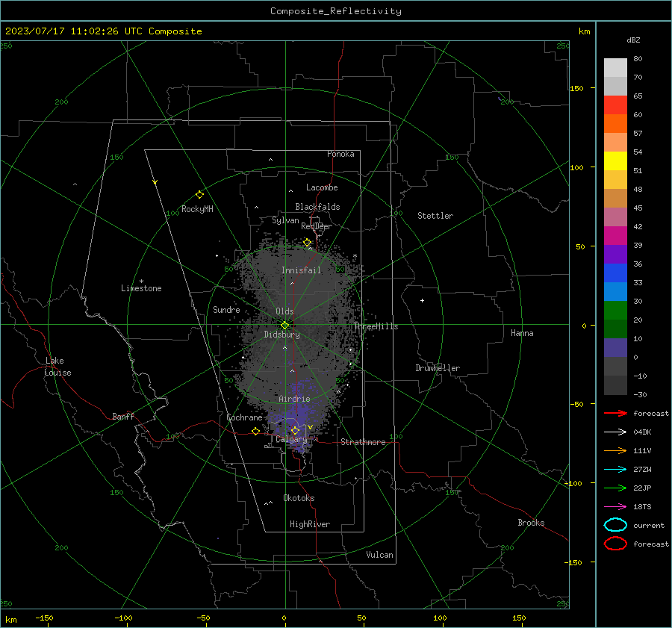Select the magenta 39 dBZ color swatch
Viewport: 672px width, 628px height.
615,235
